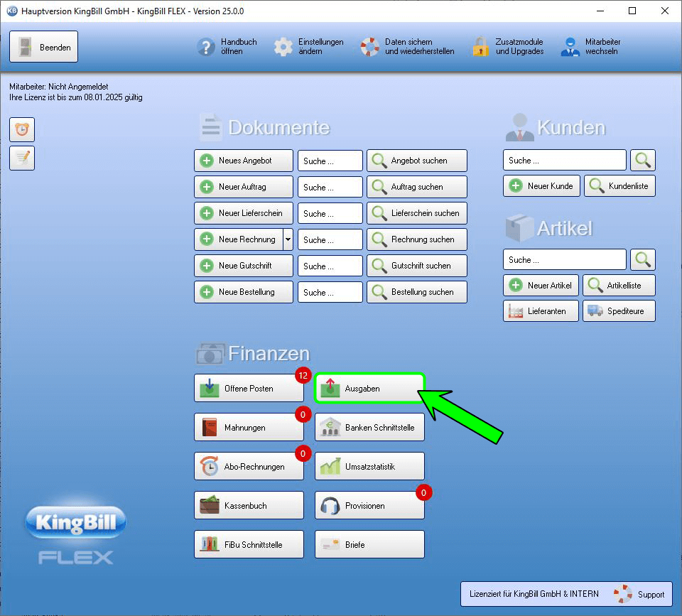Create a Neue Gutschrift
The width and height of the screenshot is (682, 616).
(x=244, y=266)
